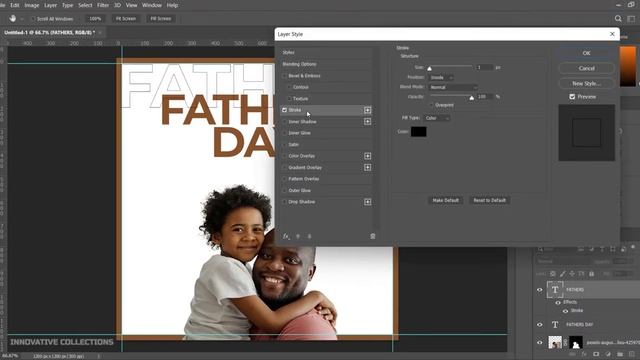
Task: Hide the Stroke effect eye in Layers panel
Action: pyautogui.click(x=565, y=311)
